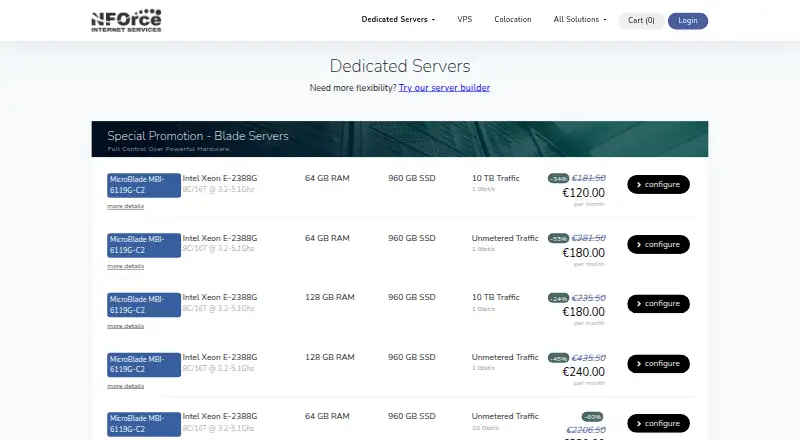Click the NFOrce Internet Services logo

126,20
